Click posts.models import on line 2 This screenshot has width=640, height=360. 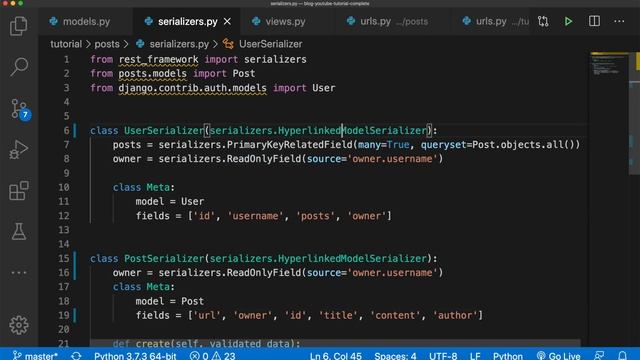(x=153, y=73)
